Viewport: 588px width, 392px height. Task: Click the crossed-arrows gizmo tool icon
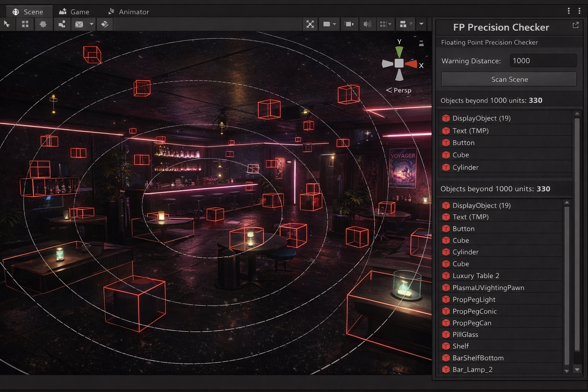point(310,24)
